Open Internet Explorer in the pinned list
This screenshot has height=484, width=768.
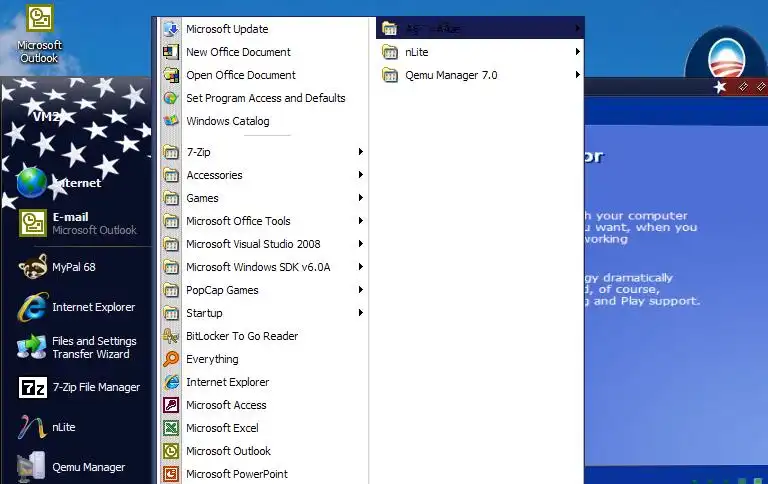click(76, 307)
